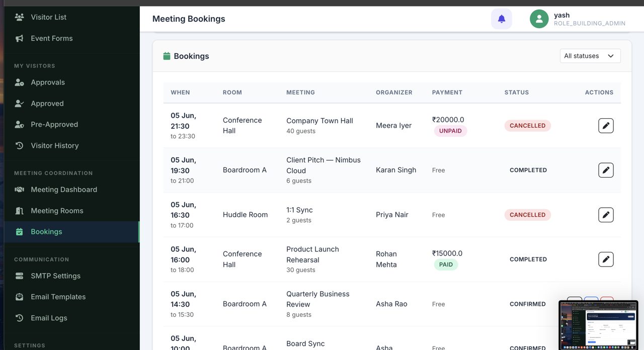This screenshot has height=350, width=644.
Task: Click the PAYMENT column header
Action: pos(447,93)
